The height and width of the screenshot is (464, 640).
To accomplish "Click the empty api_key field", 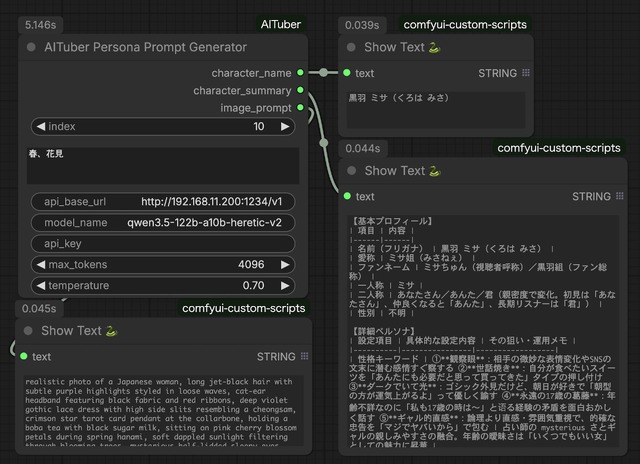I will (164, 244).
